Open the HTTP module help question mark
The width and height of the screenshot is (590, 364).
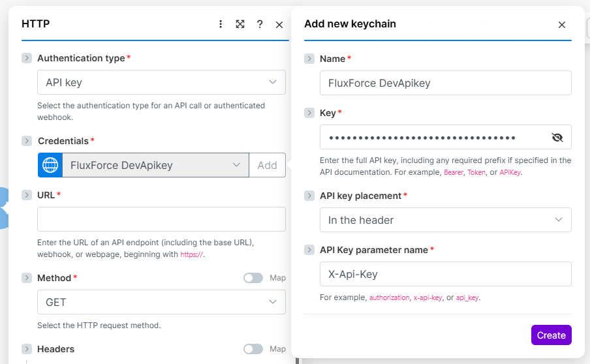260,24
